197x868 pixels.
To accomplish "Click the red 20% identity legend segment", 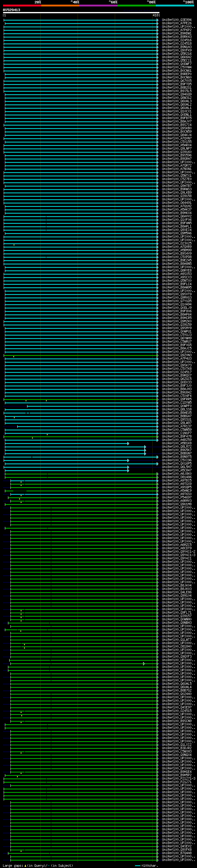I will click(22, 6).
